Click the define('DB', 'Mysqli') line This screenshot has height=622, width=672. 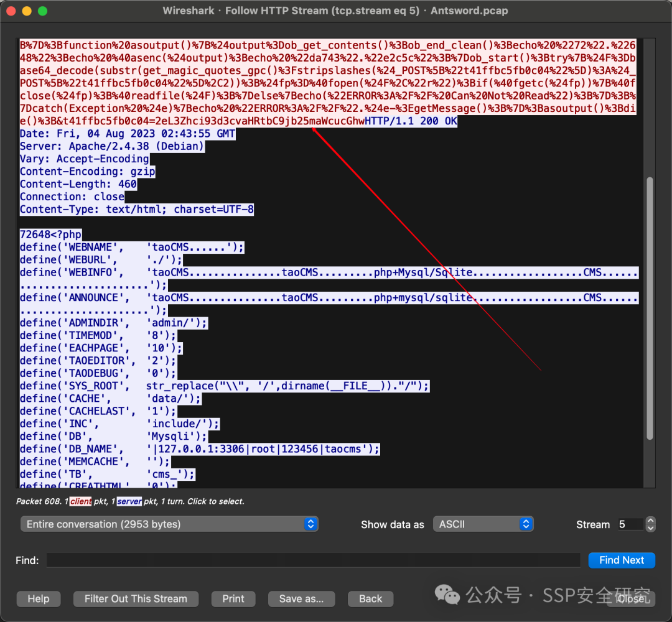[114, 436]
